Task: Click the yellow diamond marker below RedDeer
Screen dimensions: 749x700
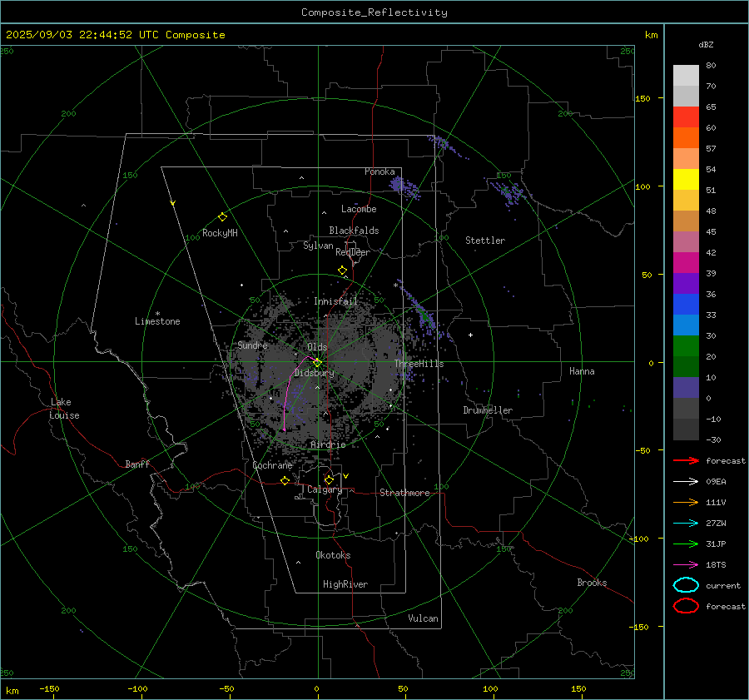Action: pyautogui.click(x=342, y=271)
